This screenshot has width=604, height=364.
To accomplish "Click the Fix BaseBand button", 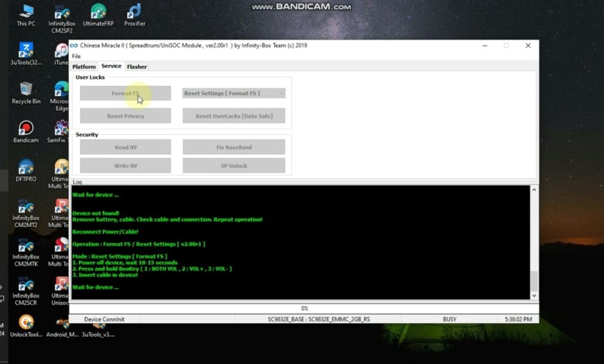I will 234,147.
